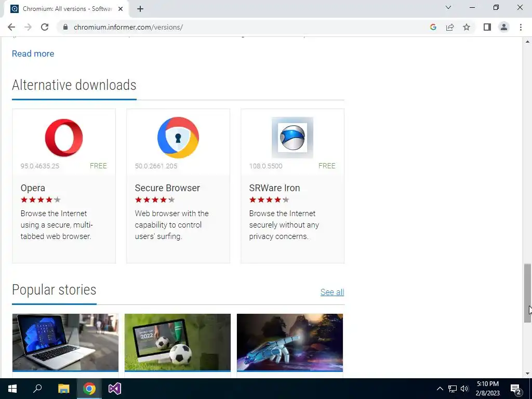Screen dimensions: 532x399
Task: Click the Read more link
Action: [x=33, y=54]
